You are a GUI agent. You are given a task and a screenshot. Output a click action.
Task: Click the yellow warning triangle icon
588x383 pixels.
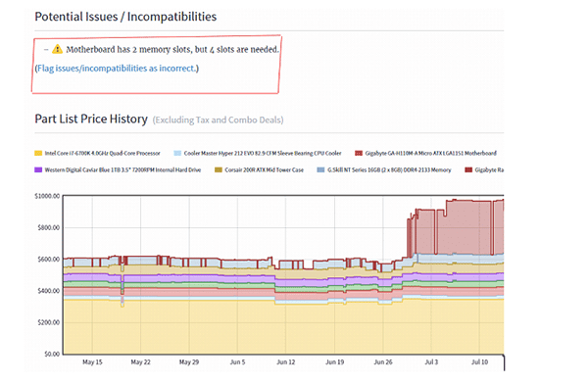coord(57,49)
